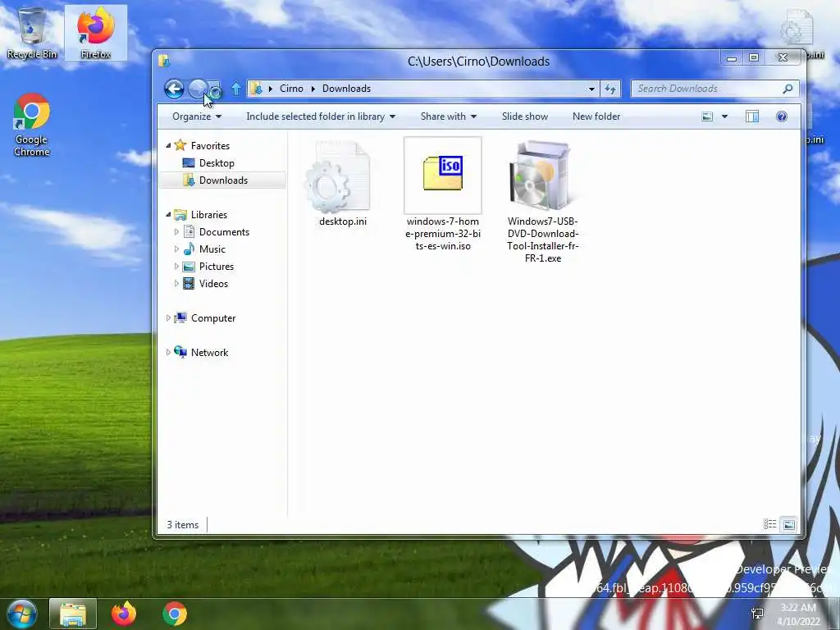Expand the Videos library node

pyautogui.click(x=176, y=283)
